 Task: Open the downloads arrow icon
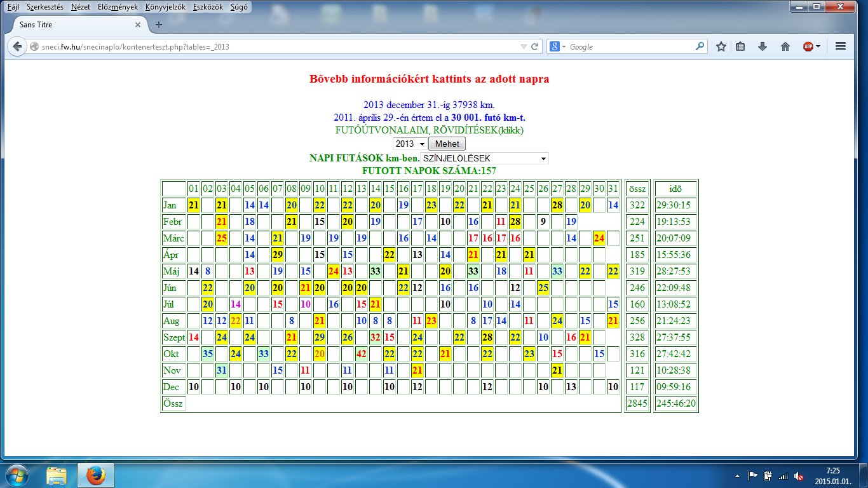(763, 46)
